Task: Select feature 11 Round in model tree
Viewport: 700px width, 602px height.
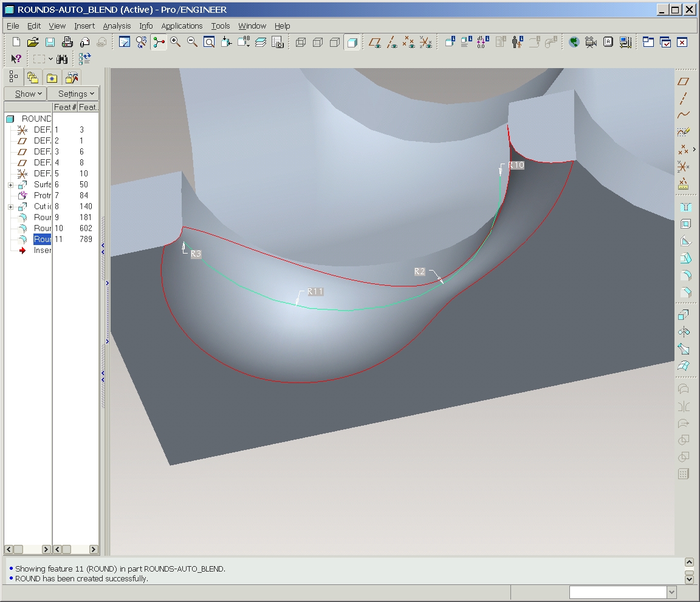Action: coord(42,239)
